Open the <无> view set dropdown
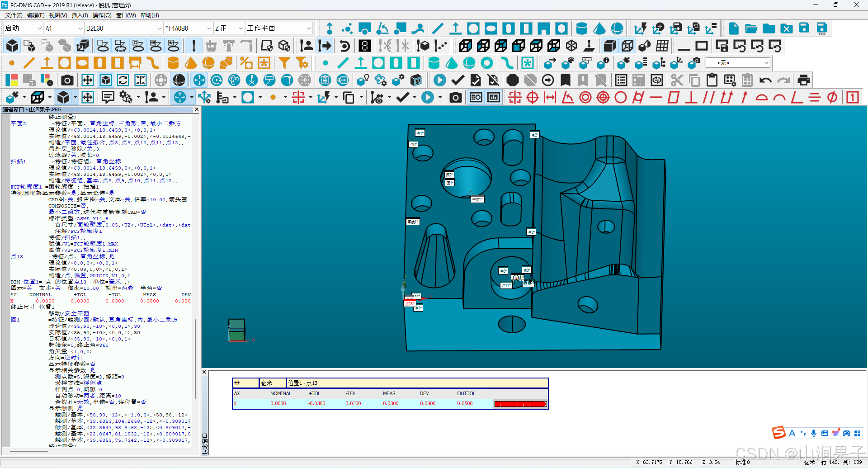 (766, 63)
